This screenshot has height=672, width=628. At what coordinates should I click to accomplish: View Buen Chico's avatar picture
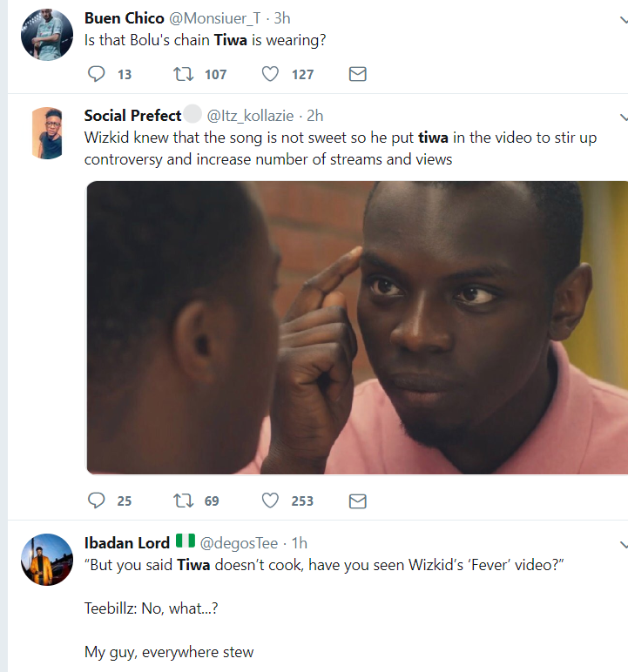(x=46, y=35)
